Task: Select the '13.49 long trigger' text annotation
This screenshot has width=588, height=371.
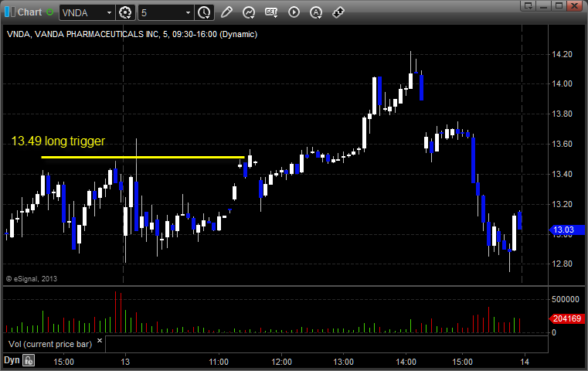Action: click(58, 141)
